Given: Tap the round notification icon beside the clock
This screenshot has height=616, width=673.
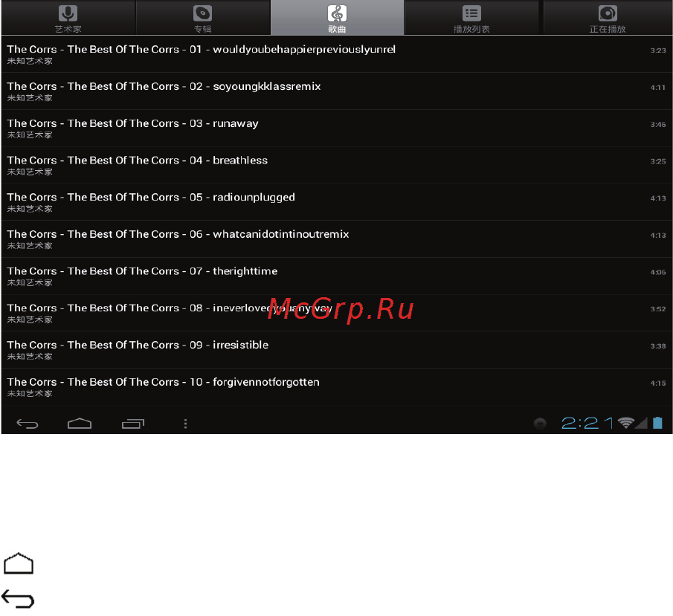Looking at the screenshot, I should click(540, 424).
